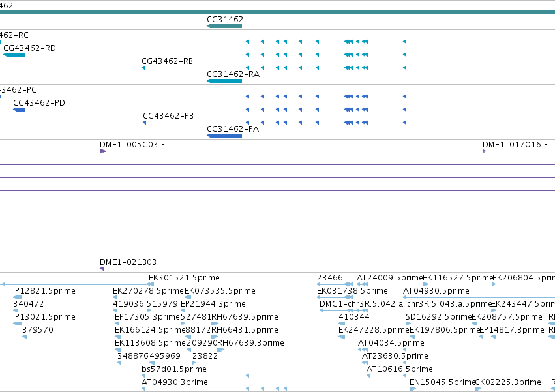
Task: Select the EP14817.3prime EST label
Action: tap(511, 330)
